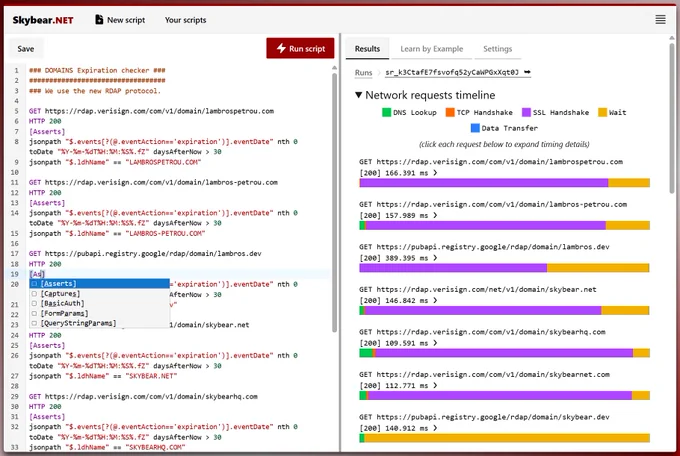Click the New script document icon
Image resolution: width=680 pixels, height=456 pixels.
[x=99, y=20]
